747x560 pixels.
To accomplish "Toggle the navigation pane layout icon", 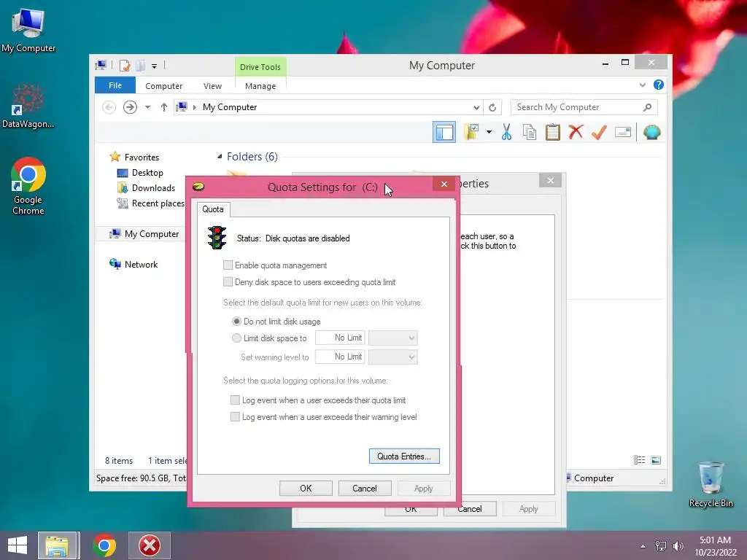I will [444, 132].
